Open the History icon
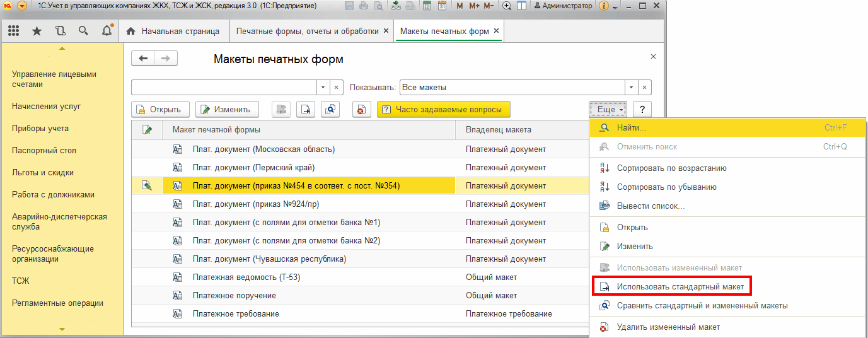This screenshot has width=868, height=338. tap(60, 31)
